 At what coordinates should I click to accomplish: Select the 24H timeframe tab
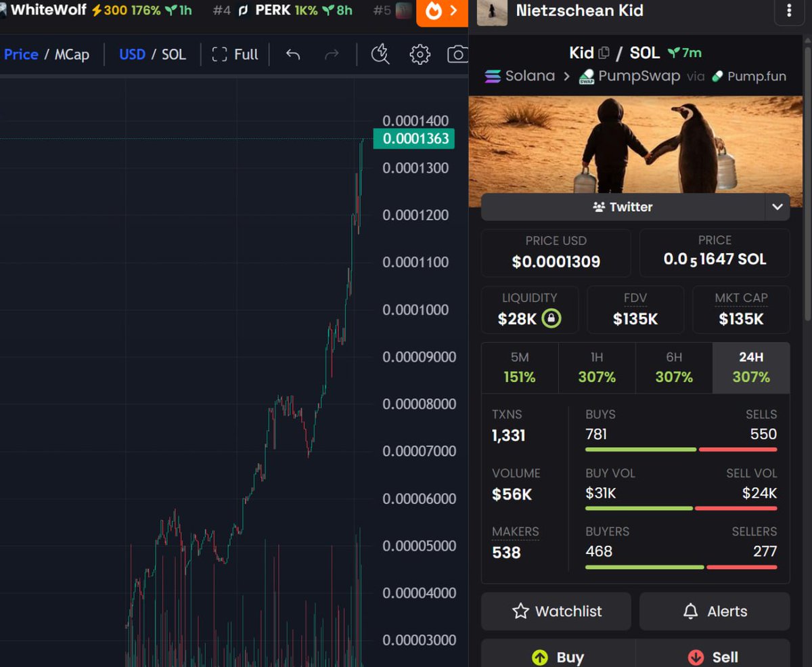[751, 368]
